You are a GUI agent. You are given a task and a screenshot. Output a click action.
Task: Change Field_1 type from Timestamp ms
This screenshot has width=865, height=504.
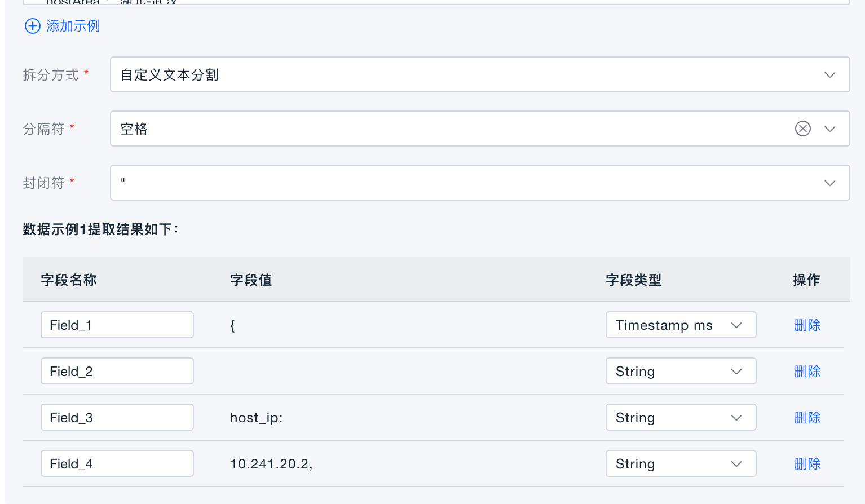(681, 325)
